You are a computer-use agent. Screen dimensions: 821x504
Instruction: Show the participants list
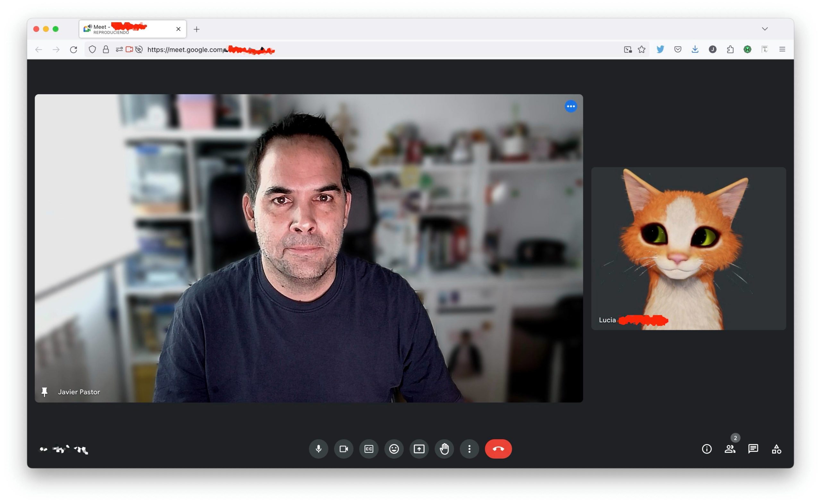[x=730, y=449]
